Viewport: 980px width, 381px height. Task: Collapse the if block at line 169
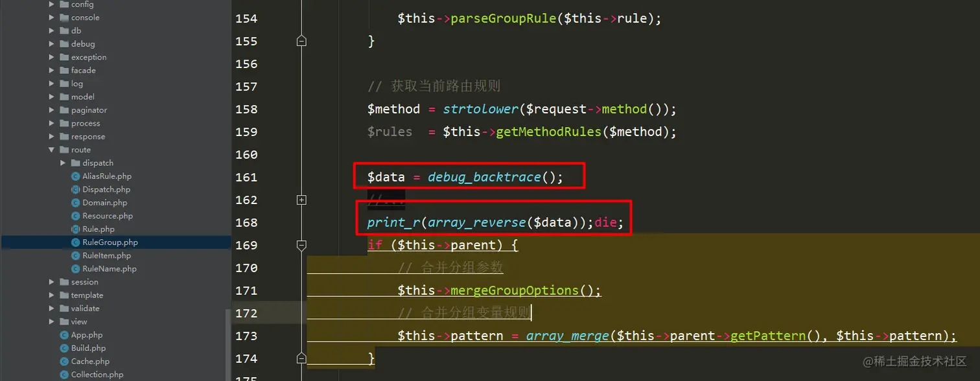coord(301,245)
